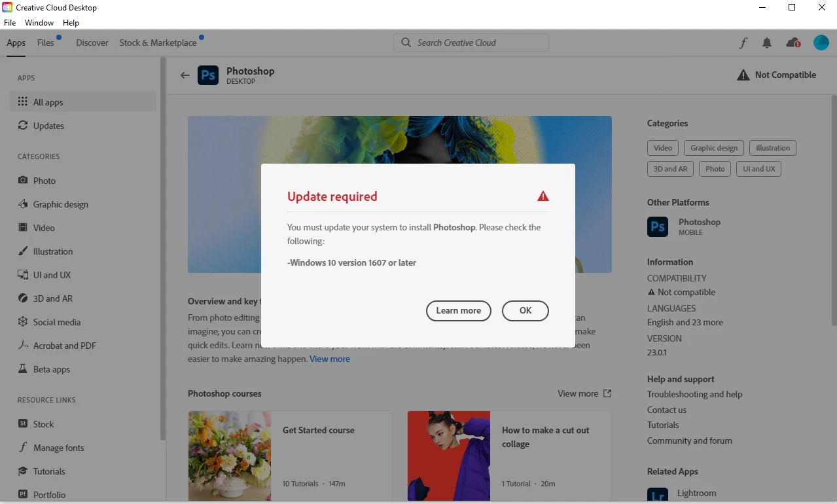Click the Acrobat and PDF icon

click(23, 346)
